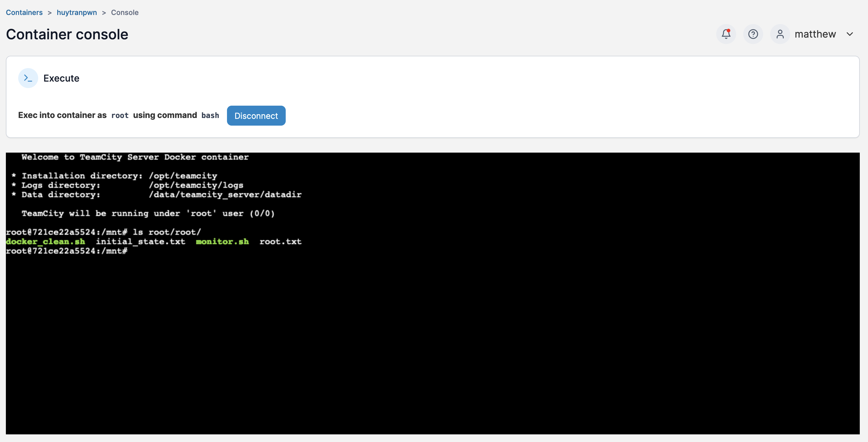Click the Container console page title

pyautogui.click(x=67, y=34)
